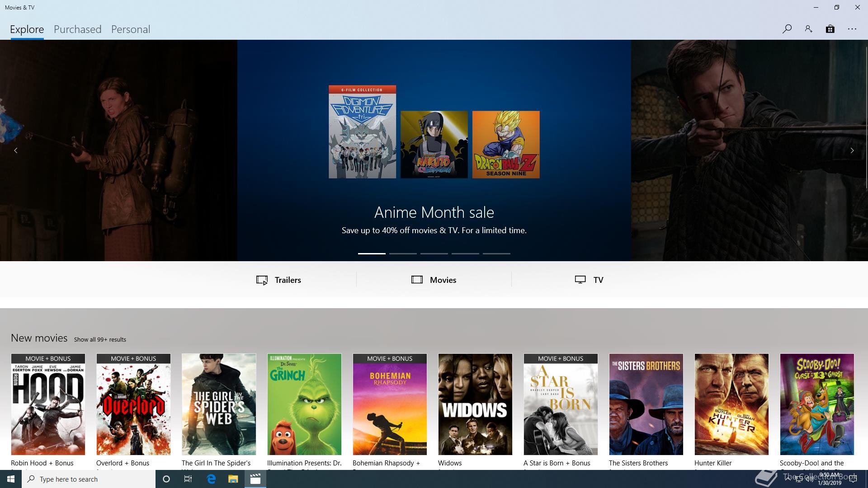Click the New movies heading

(39, 338)
